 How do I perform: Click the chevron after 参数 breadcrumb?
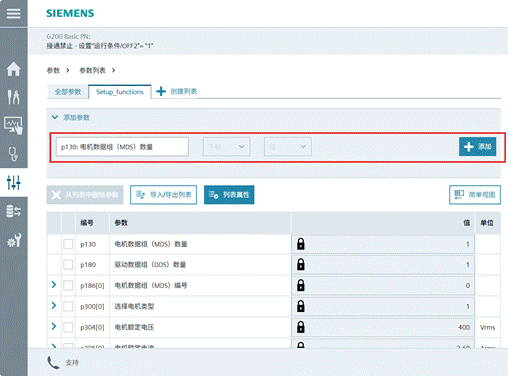tap(68, 70)
